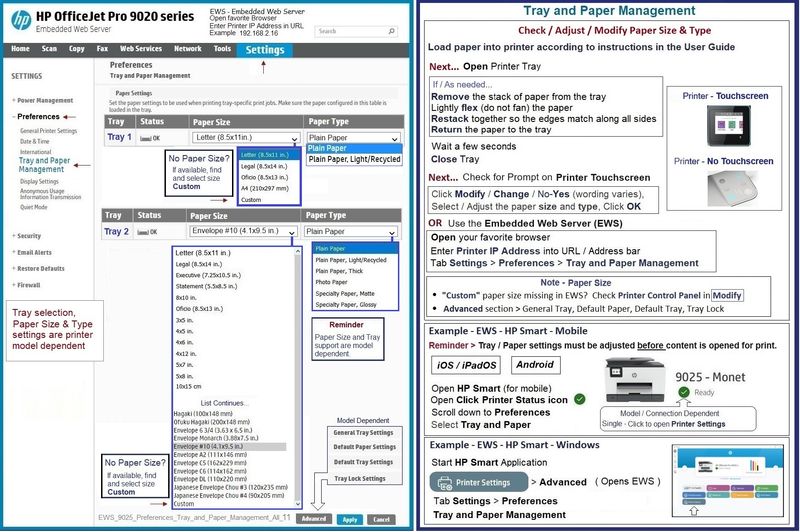The width and height of the screenshot is (800, 532).
Task: Click Default Paper Settings option
Action: (x=364, y=447)
